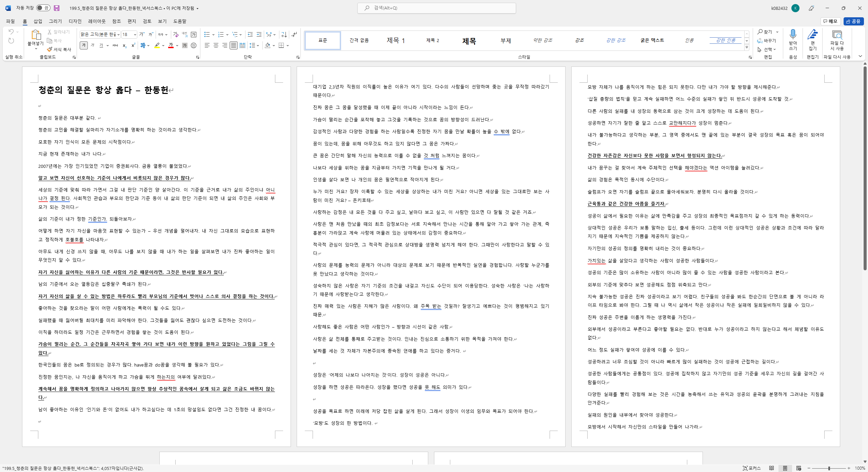Click the red font color swatch

[x=171, y=45]
